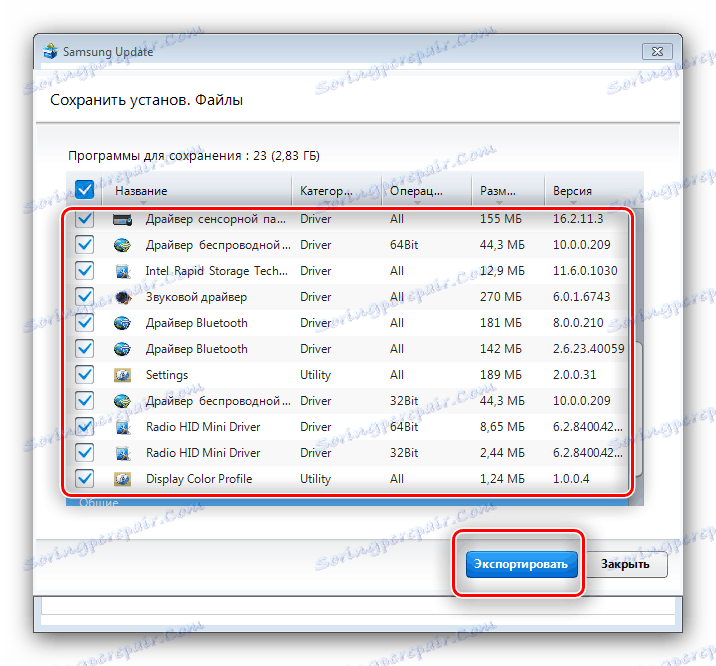Uncheck the Display Color Profile checkbox

click(85, 479)
